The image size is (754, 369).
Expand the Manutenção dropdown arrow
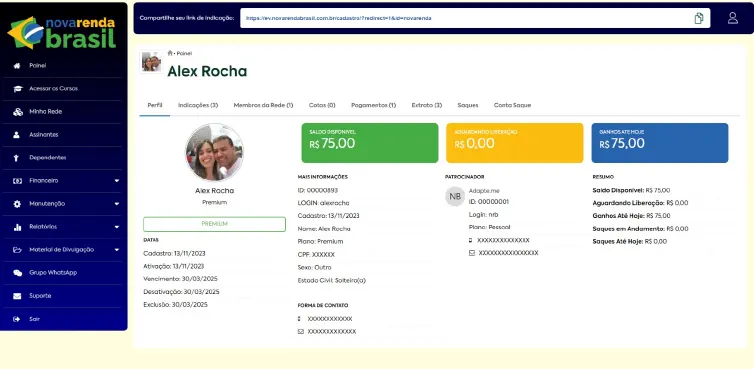[x=116, y=204]
